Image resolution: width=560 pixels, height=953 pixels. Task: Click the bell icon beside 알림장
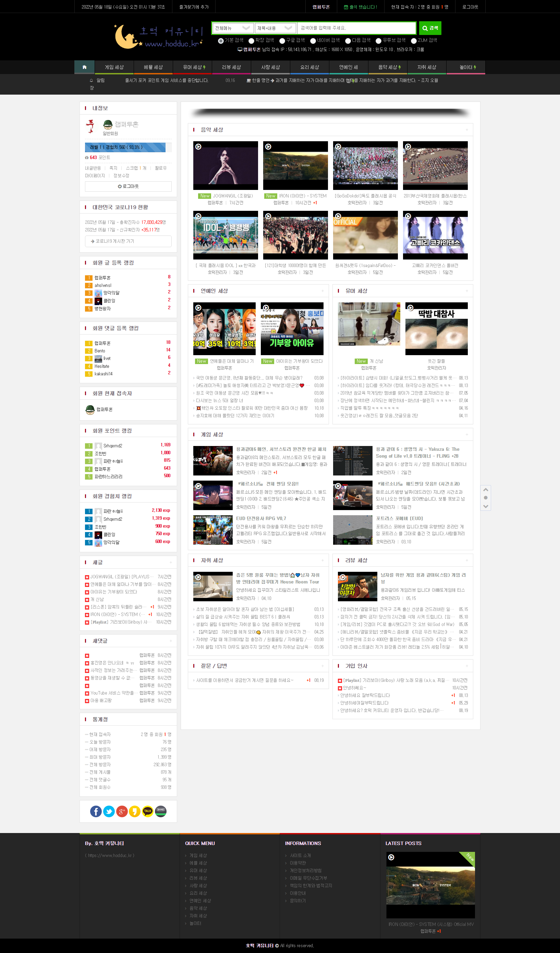pyautogui.click(x=91, y=80)
